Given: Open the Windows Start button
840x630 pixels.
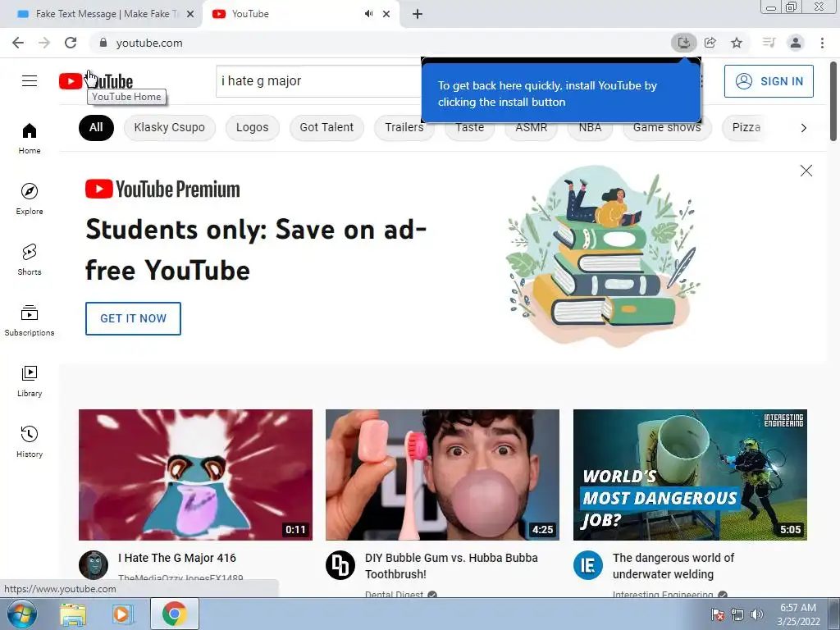Looking at the screenshot, I should pyautogui.click(x=21, y=614).
